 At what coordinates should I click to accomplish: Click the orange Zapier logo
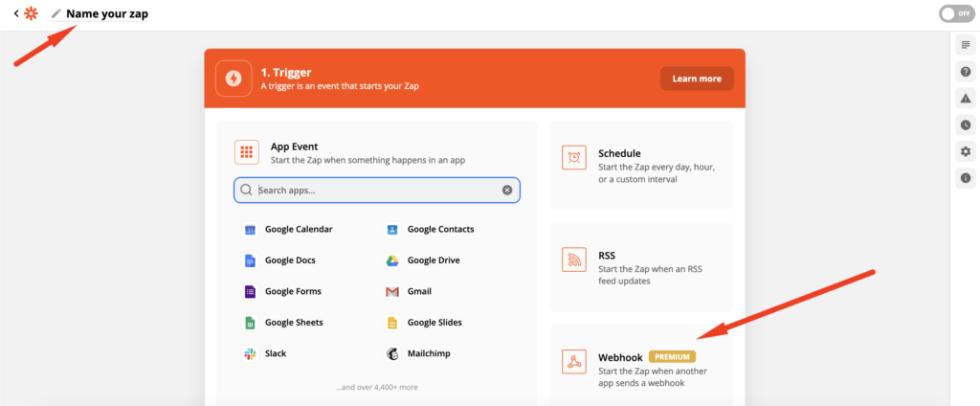pos(31,13)
